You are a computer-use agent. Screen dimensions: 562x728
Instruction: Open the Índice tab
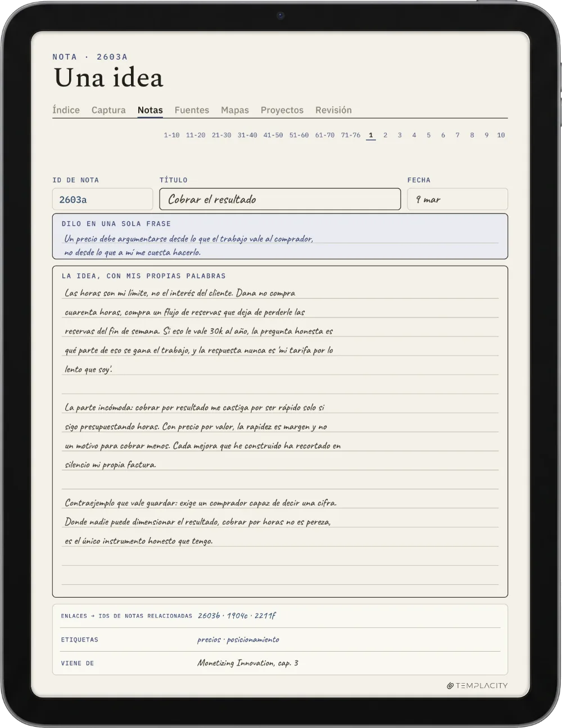click(66, 110)
